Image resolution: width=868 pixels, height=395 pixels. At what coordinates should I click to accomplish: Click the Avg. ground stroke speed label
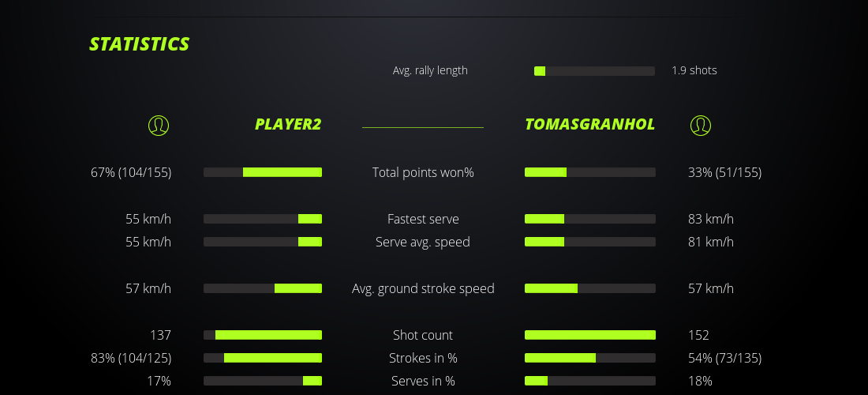[423, 288]
